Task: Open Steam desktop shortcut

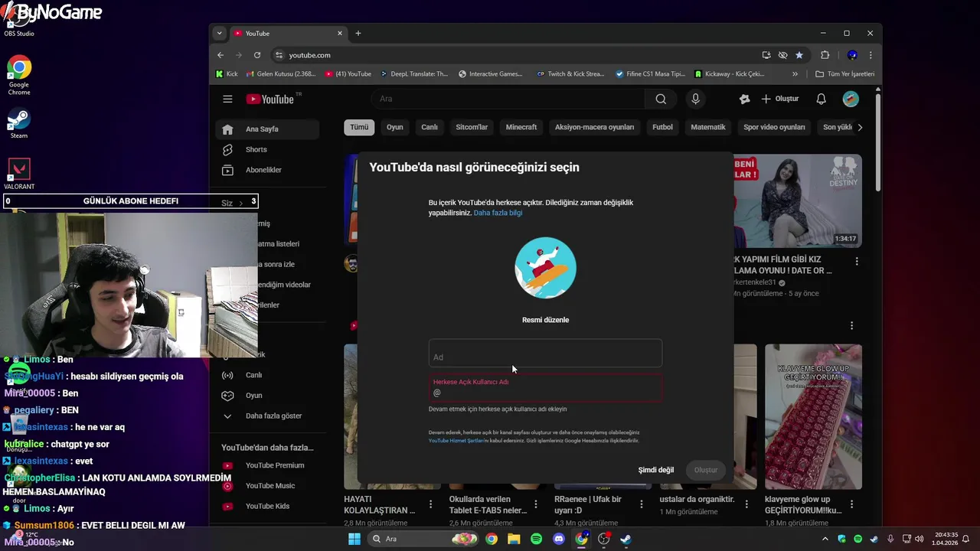Action: (18, 124)
